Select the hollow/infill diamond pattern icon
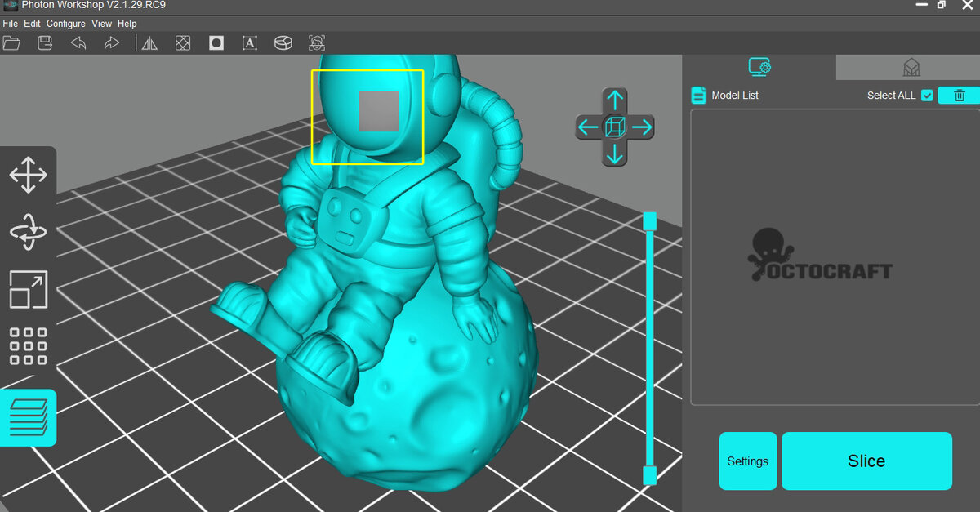Screen dimensions: 980x512 pyautogui.click(x=183, y=42)
